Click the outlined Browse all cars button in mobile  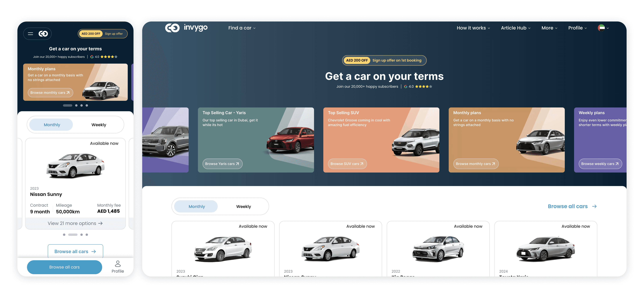pos(75,251)
